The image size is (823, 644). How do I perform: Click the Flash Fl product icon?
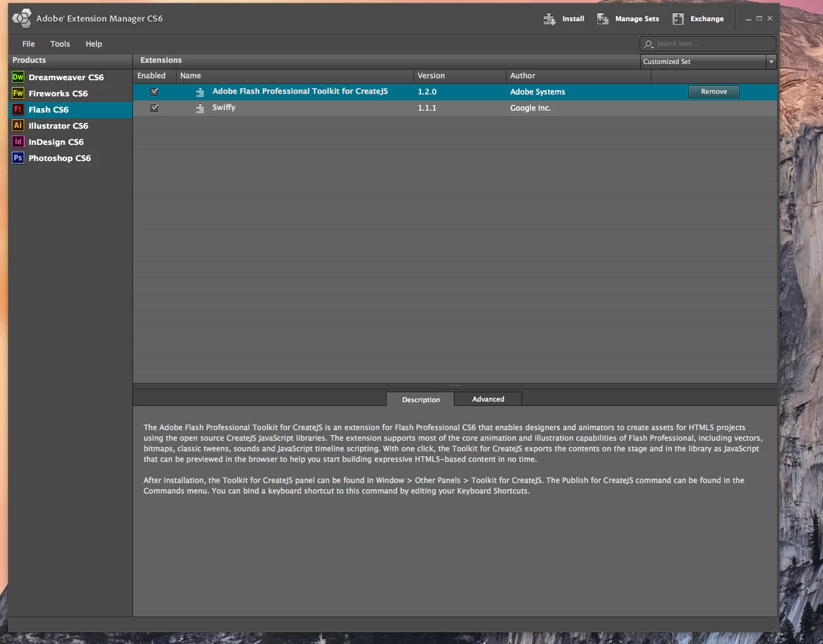[x=18, y=109]
